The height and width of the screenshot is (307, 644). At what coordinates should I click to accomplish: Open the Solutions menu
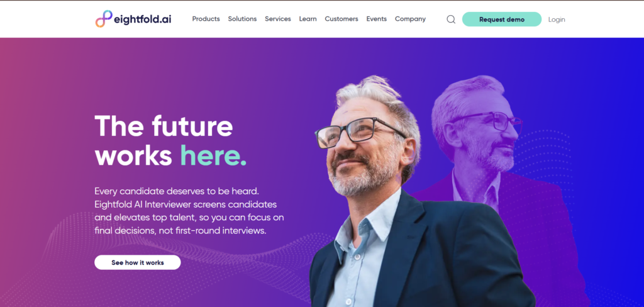click(242, 19)
